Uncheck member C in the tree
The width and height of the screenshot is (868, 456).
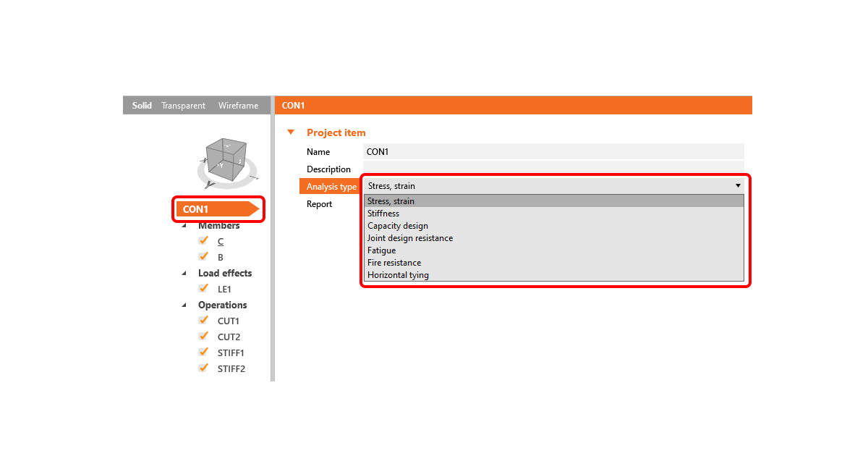pos(203,240)
